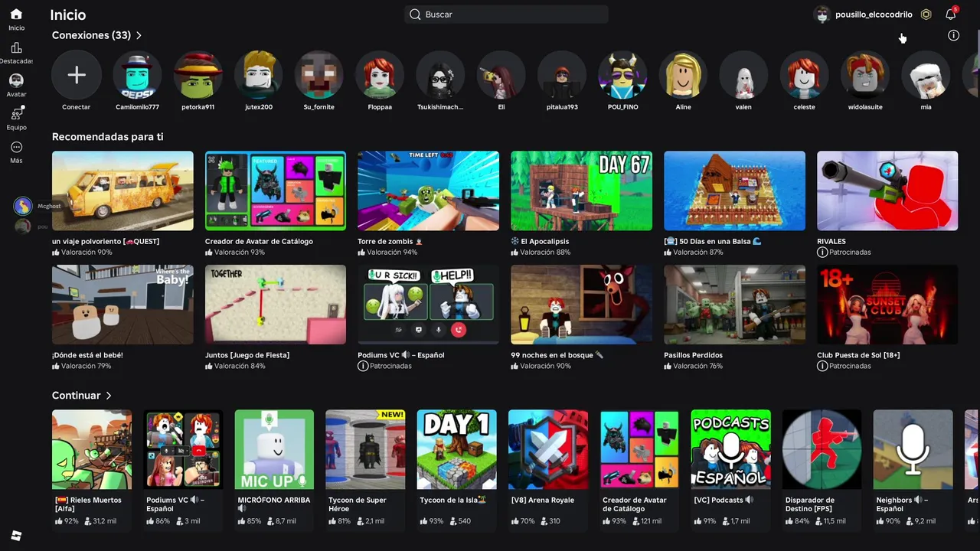Image resolution: width=980 pixels, height=551 pixels.
Task: Expand the Continuar section arrow
Action: pyautogui.click(x=109, y=396)
